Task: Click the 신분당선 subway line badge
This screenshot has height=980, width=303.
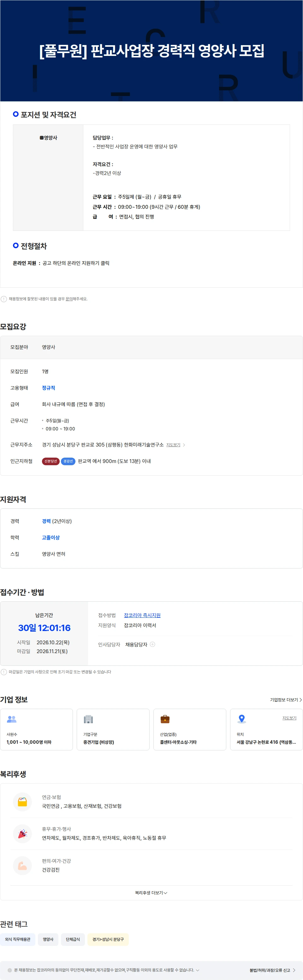Action: coord(50,461)
